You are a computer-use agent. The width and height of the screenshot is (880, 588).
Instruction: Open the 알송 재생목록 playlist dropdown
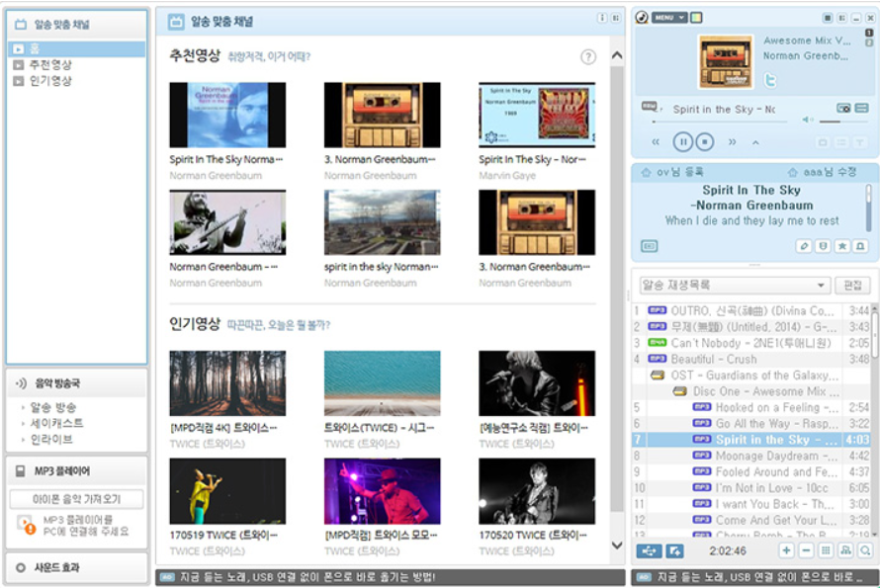click(735, 285)
